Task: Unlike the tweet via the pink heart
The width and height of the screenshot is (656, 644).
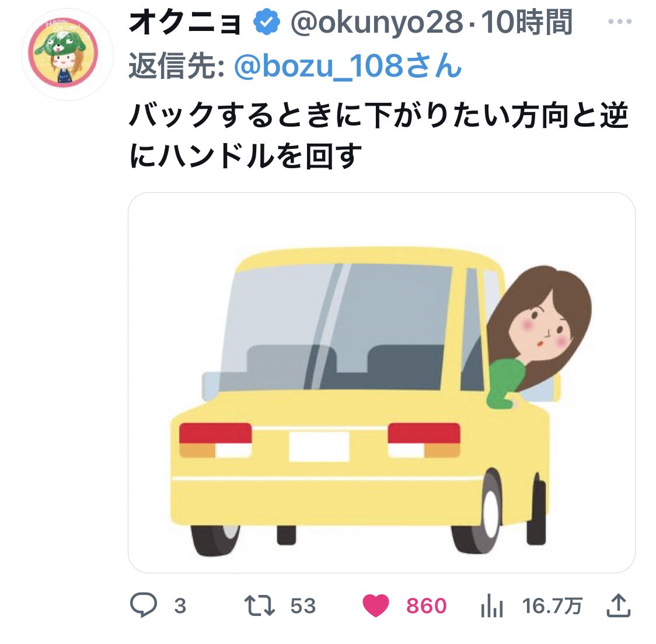Action: click(375, 605)
